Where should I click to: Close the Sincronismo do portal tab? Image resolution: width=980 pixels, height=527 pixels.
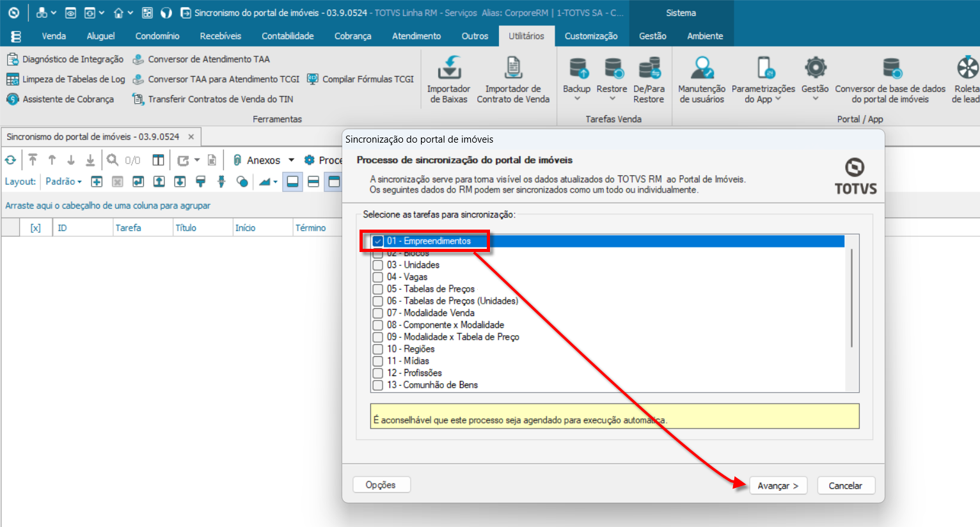tap(191, 137)
